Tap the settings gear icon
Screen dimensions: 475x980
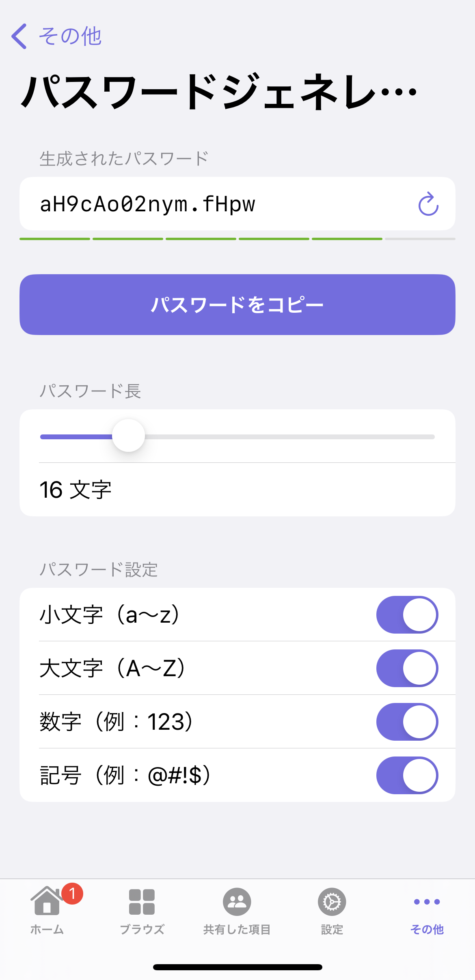[x=332, y=902]
